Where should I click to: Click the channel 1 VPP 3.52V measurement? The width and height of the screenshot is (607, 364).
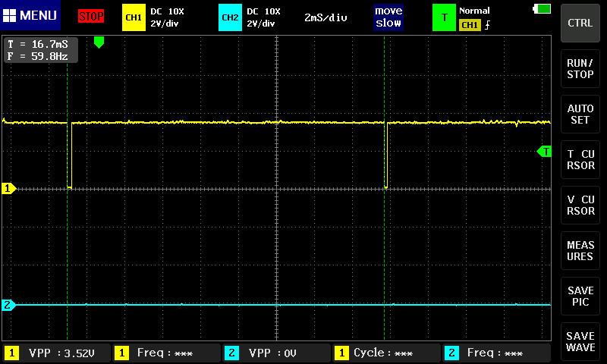(x=56, y=353)
